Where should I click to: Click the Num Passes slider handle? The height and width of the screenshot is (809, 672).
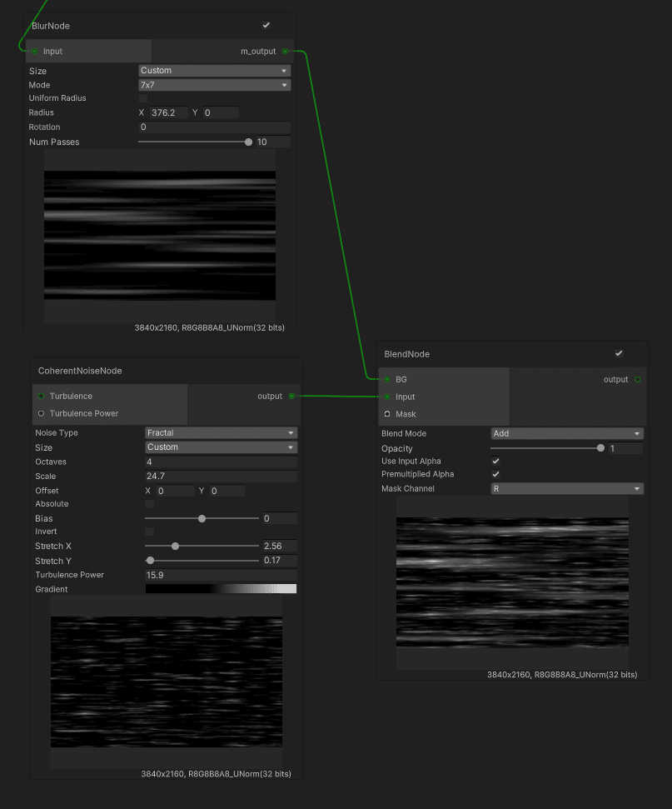click(x=249, y=142)
